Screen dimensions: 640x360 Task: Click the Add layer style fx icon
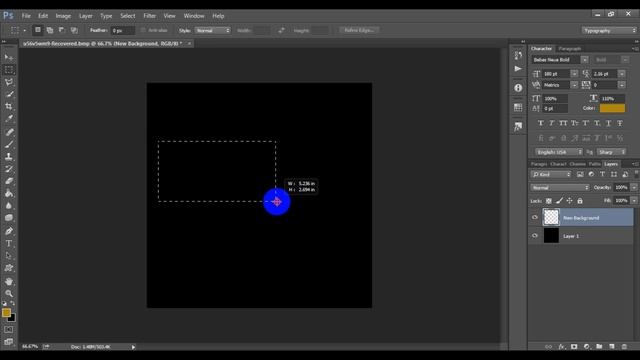pos(562,347)
